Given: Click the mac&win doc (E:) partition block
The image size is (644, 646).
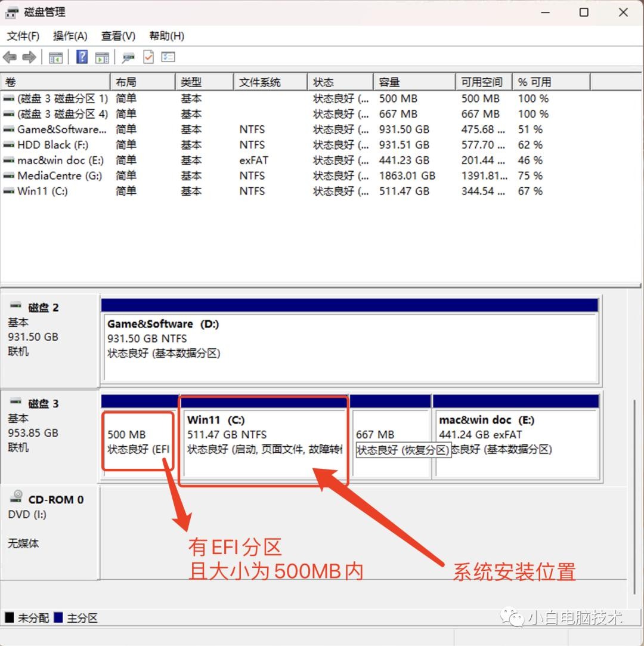Looking at the screenshot, I should [516, 441].
